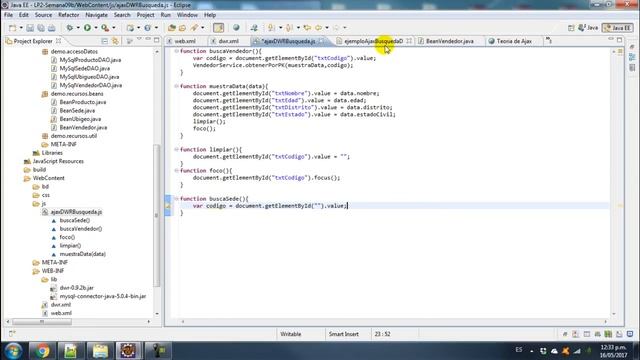Viewport: 640px width, 360px height.
Task: Click the Previous Annotation toolbar icon
Action: pos(289,28)
